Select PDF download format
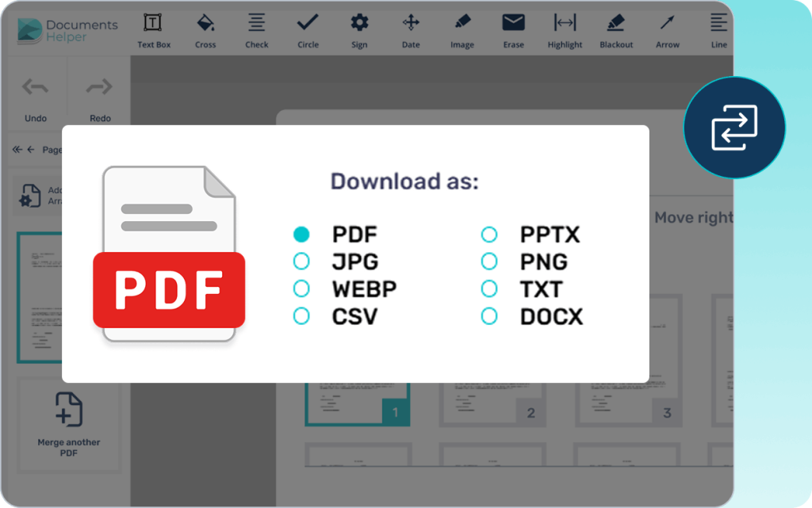 coord(301,235)
